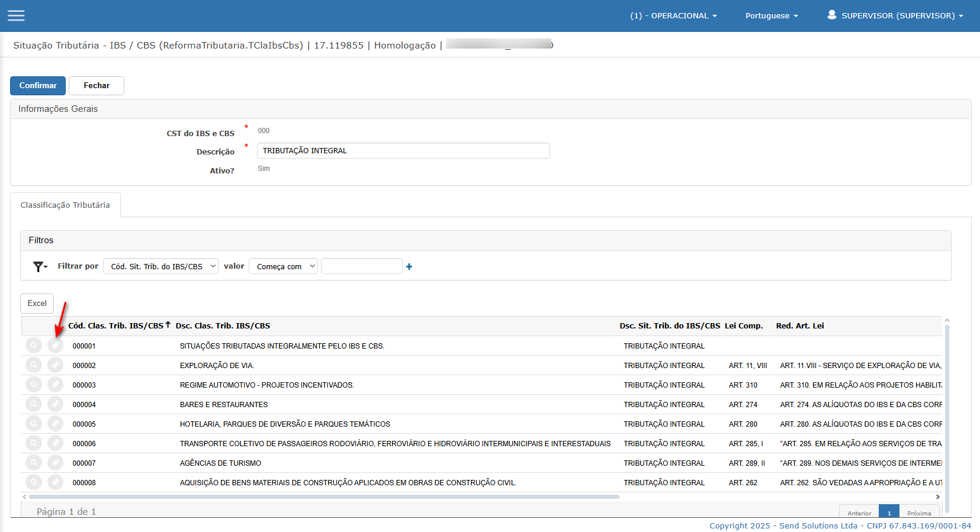Click the Descrição text field
980x532 pixels.
403,151
